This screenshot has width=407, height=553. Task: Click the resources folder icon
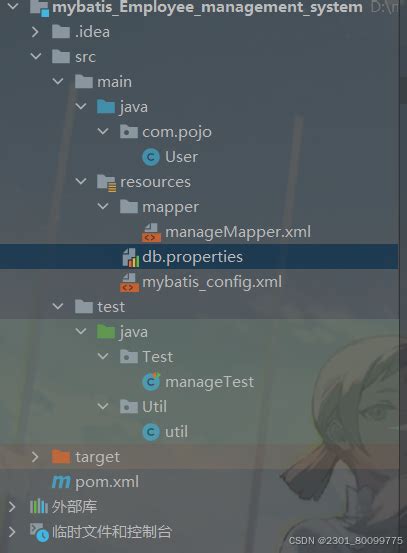point(107,183)
